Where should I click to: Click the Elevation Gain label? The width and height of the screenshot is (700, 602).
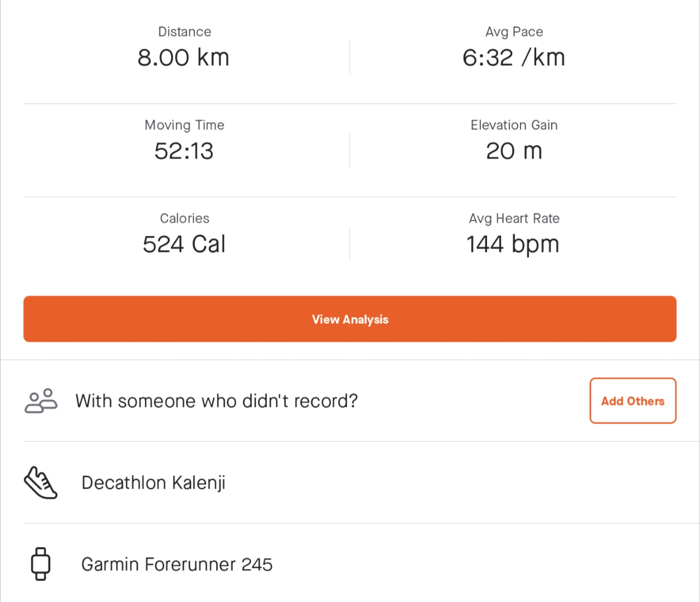pos(514,125)
